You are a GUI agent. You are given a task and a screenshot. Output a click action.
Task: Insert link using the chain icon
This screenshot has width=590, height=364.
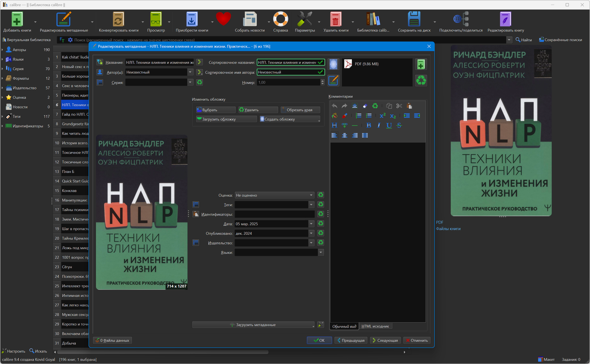point(344,125)
